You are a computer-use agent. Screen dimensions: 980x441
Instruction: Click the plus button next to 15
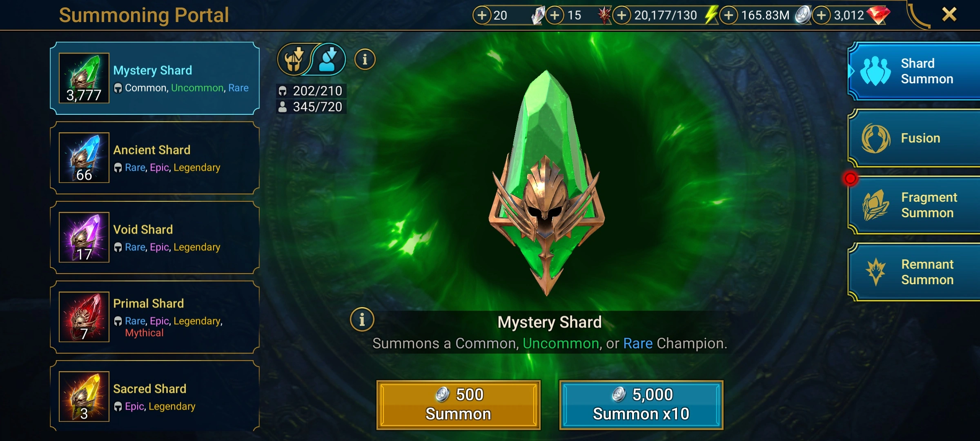click(555, 16)
